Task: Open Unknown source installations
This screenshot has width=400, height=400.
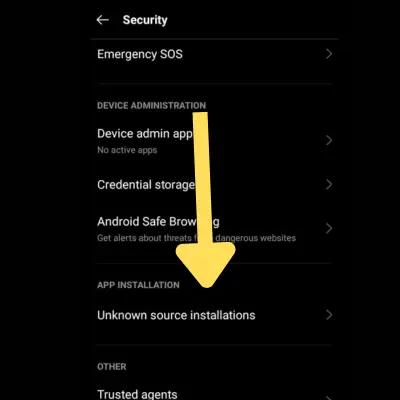Action: [214, 315]
